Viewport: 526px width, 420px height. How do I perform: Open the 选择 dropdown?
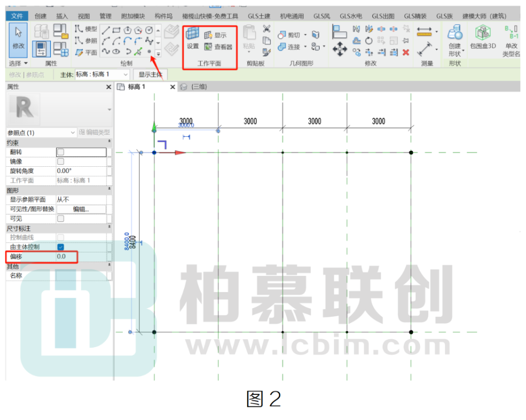tap(18, 63)
